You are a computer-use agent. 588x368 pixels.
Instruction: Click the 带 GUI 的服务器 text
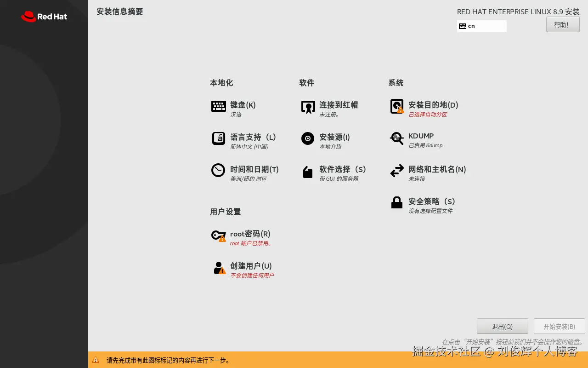339,179
